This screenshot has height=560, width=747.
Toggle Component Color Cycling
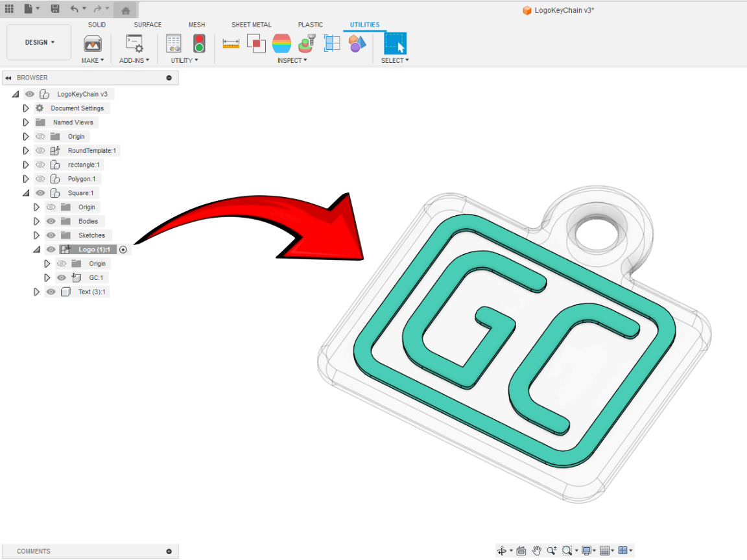coord(357,43)
